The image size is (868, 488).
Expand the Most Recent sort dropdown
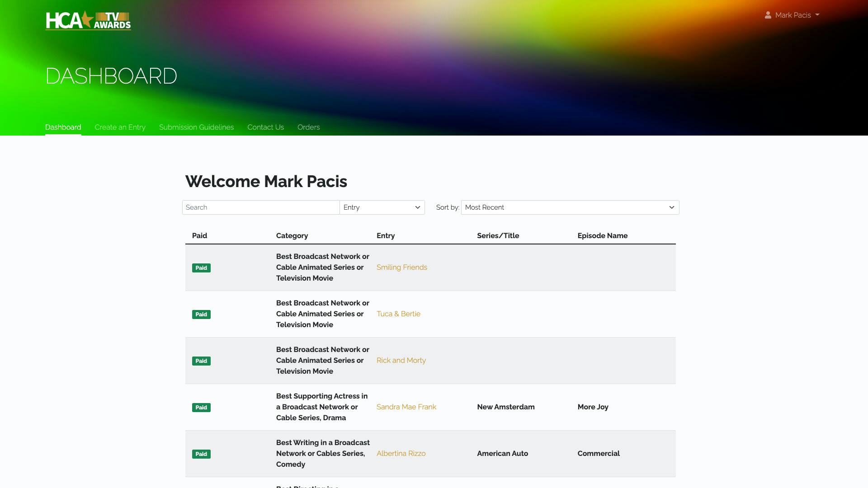point(570,207)
